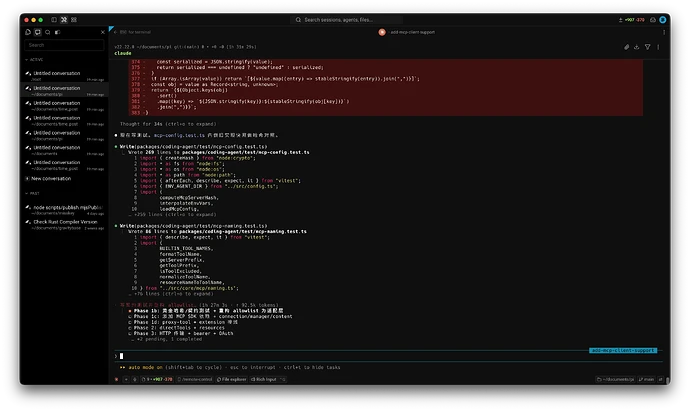Click the mcp-config.test.ts link in message
Image resolution: width=690 pixels, height=410 pixels.
pos(179,135)
